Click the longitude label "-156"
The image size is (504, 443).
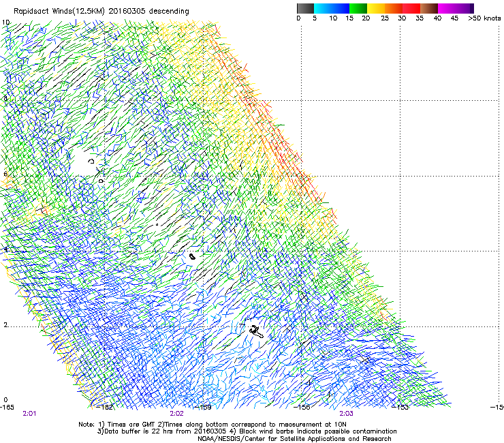pyautogui.click(x=302, y=408)
